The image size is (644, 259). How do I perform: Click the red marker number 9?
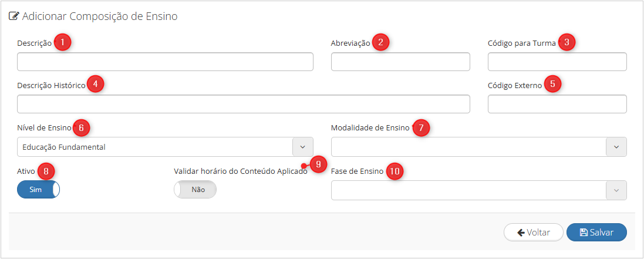[x=318, y=163]
